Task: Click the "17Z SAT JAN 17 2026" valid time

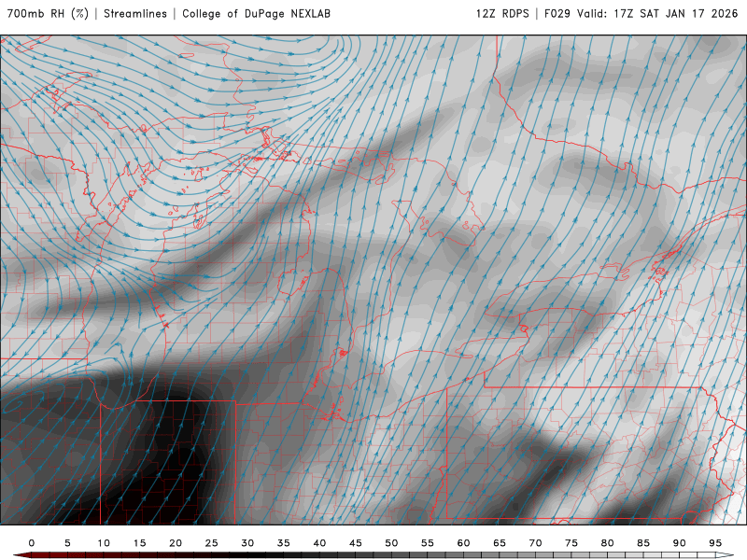Action: [675, 13]
